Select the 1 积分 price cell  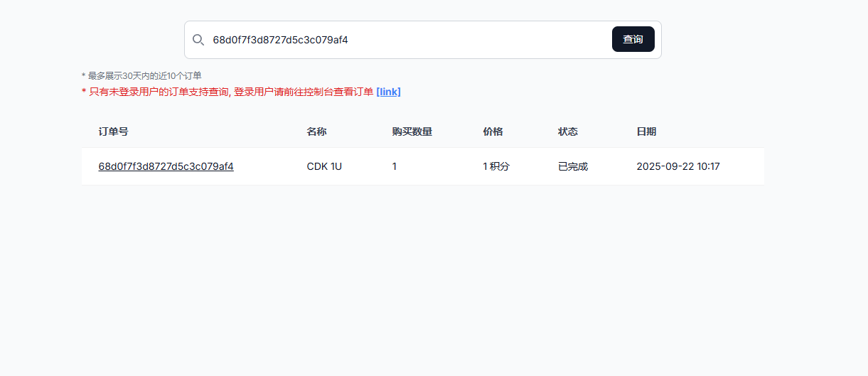496,166
